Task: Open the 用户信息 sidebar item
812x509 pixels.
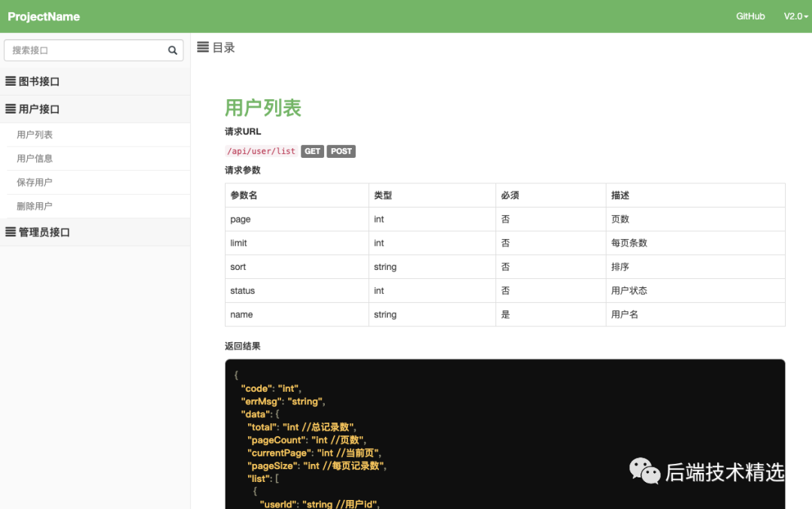Action: tap(98, 159)
